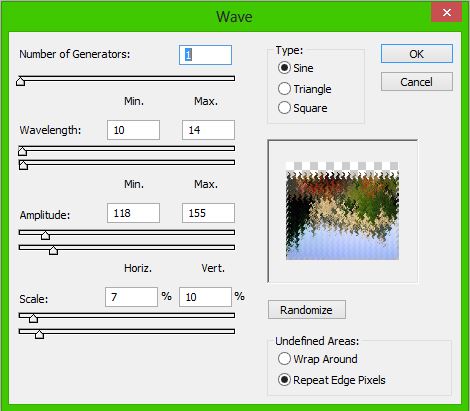The width and height of the screenshot is (470, 411).
Task: Click the Randomize button
Action: [x=307, y=310]
